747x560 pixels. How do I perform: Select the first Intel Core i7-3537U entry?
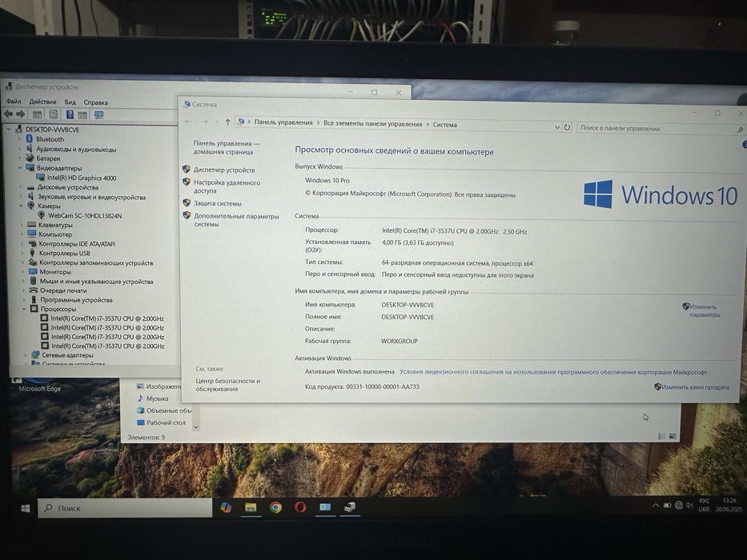click(x=107, y=318)
